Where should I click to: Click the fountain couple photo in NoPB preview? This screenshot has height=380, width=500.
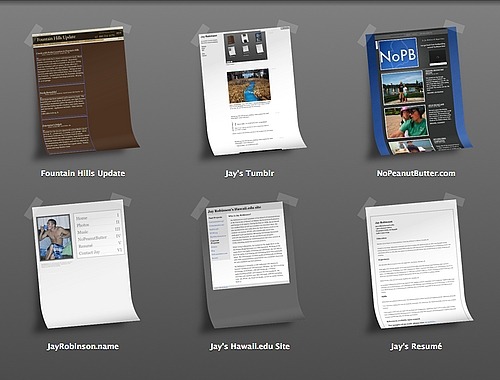click(403, 87)
